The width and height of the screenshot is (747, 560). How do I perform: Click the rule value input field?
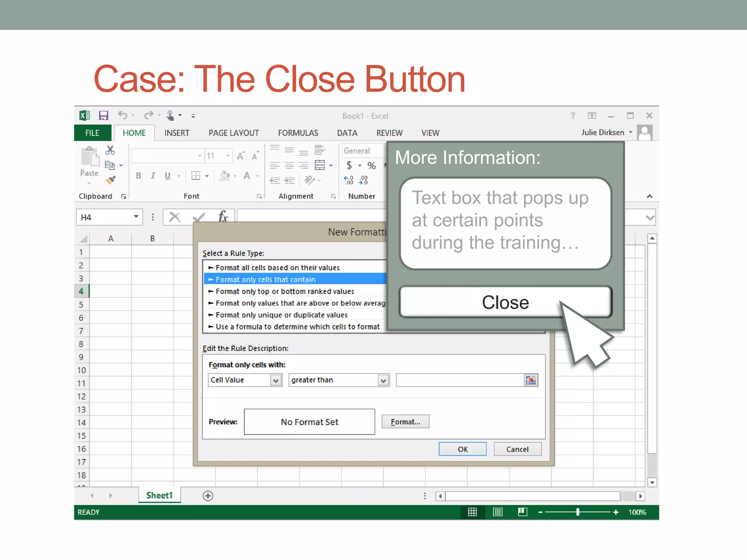(460, 380)
